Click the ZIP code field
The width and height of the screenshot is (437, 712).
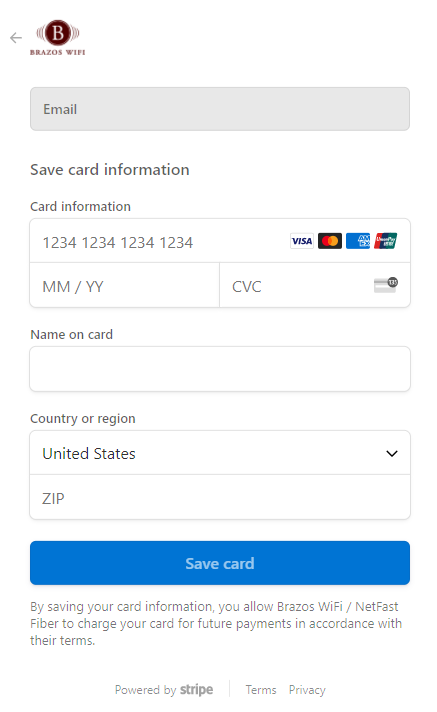(x=220, y=497)
